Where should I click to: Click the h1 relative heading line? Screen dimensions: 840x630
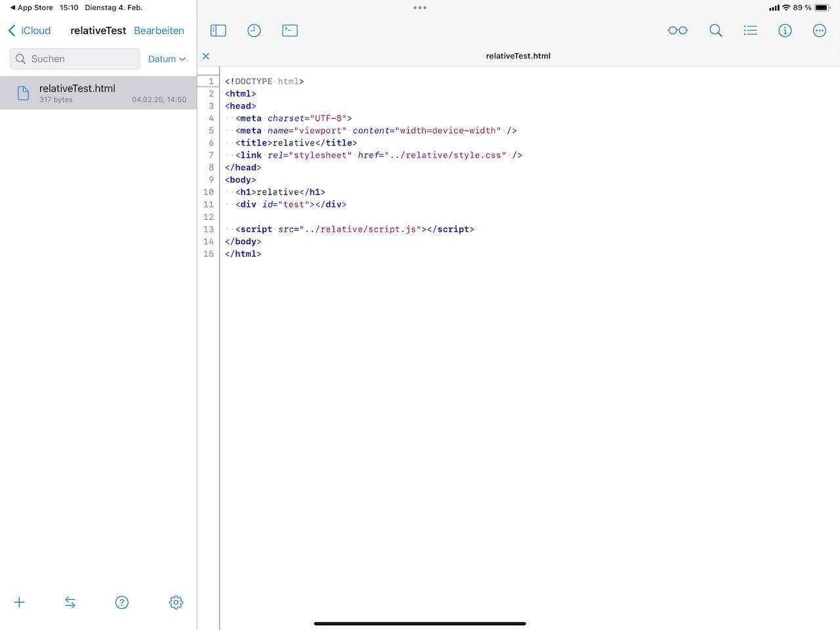coord(280,192)
